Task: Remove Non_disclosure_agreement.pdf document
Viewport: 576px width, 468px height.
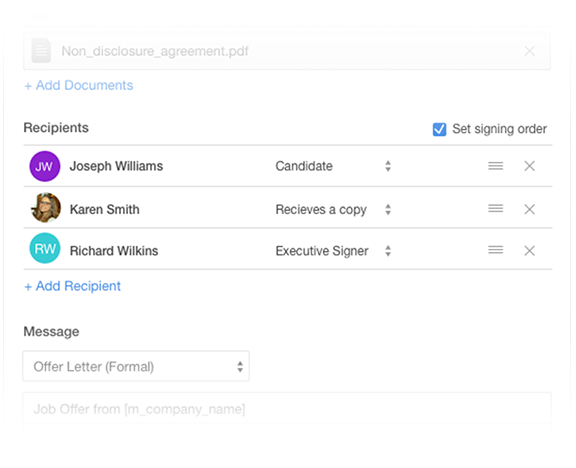Action: pyautogui.click(x=529, y=51)
